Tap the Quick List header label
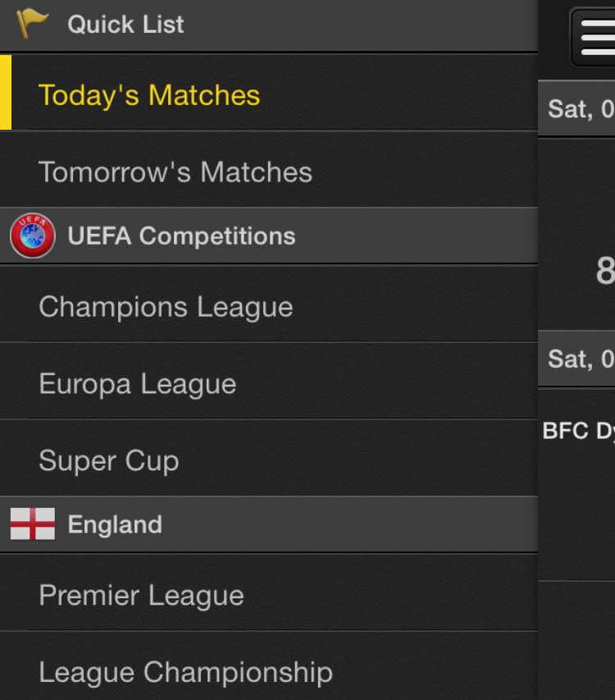The height and width of the screenshot is (700, 615). (x=125, y=24)
